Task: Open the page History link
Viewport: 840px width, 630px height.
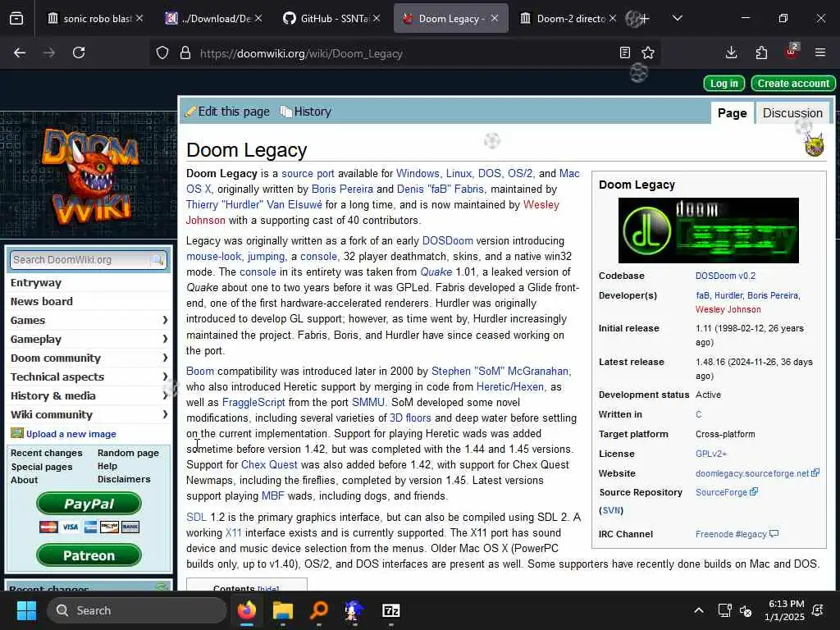Action: pyautogui.click(x=306, y=112)
